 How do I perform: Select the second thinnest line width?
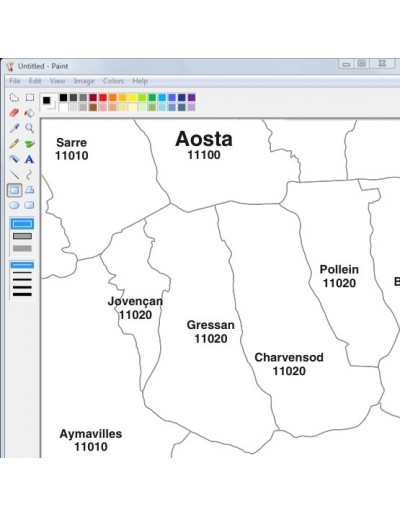point(22,273)
